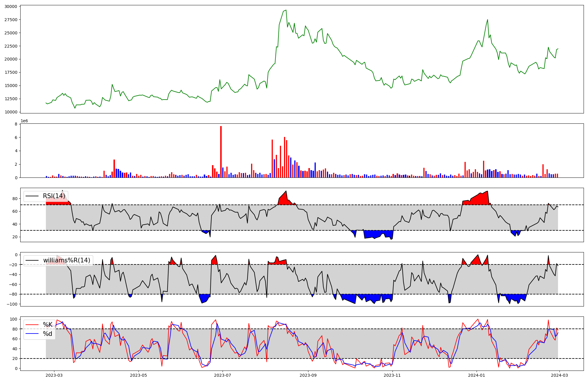Click the 22500 price axis label
The image size is (588, 382).
pyautogui.click(x=11, y=46)
